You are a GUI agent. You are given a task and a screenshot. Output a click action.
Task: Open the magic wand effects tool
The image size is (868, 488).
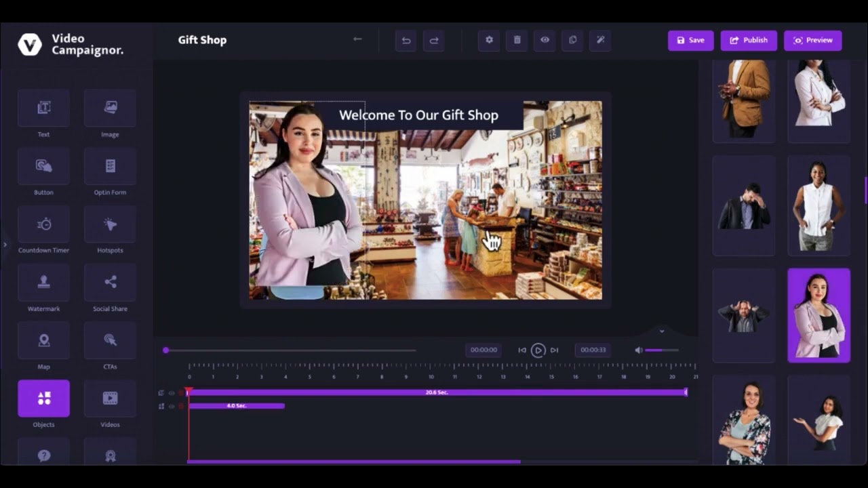pos(600,40)
